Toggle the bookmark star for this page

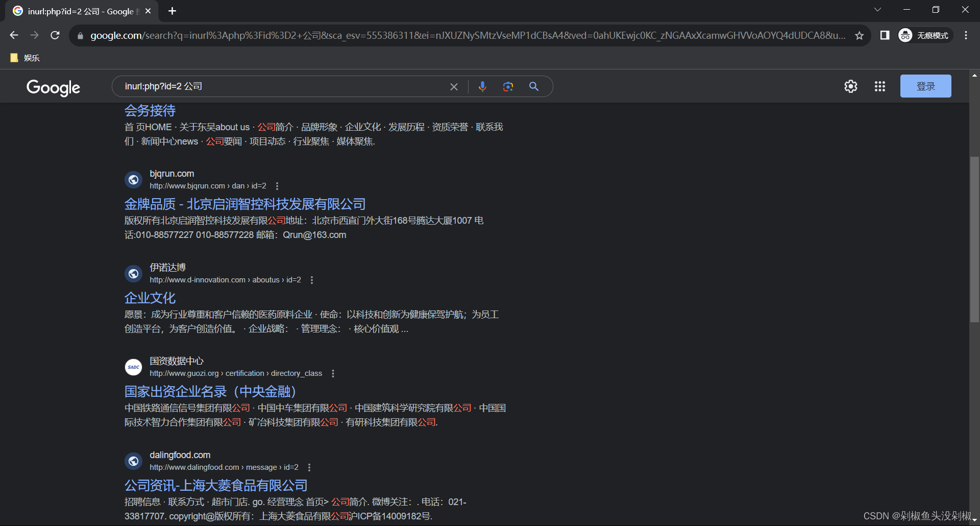click(860, 35)
